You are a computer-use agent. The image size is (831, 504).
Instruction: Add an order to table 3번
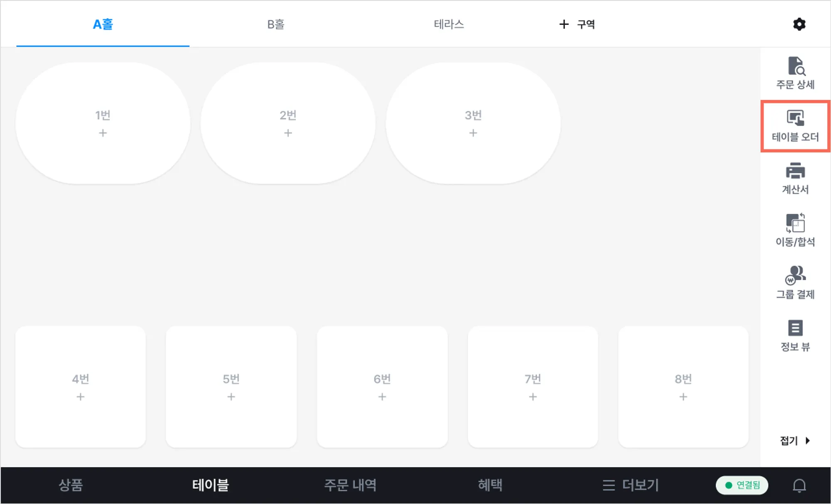(473, 133)
